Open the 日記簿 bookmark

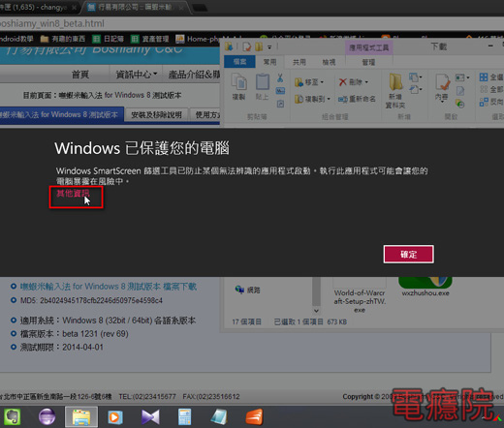click(x=109, y=39)
